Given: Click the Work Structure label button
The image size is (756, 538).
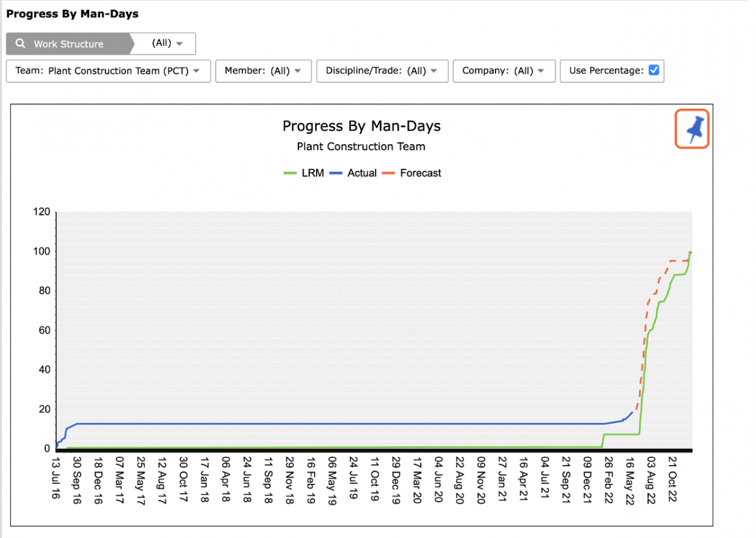Looking at the screenshot, I should tap(68, 44).
